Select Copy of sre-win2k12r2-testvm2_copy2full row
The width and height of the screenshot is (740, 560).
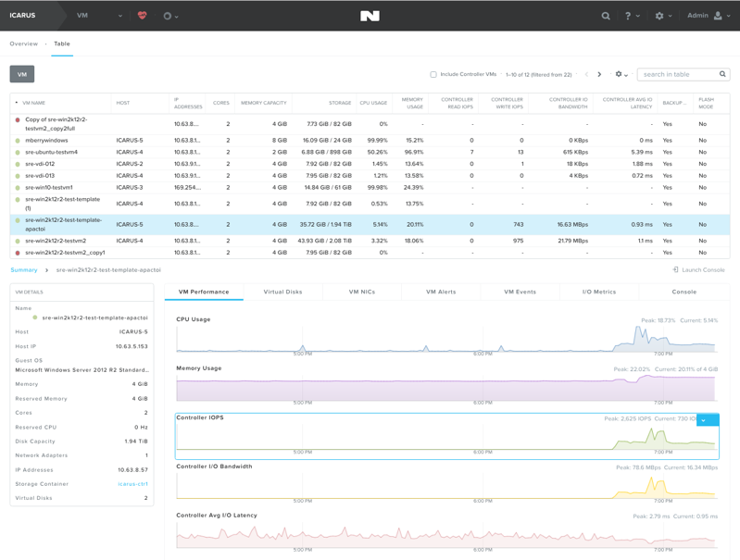tap(370, 124)
